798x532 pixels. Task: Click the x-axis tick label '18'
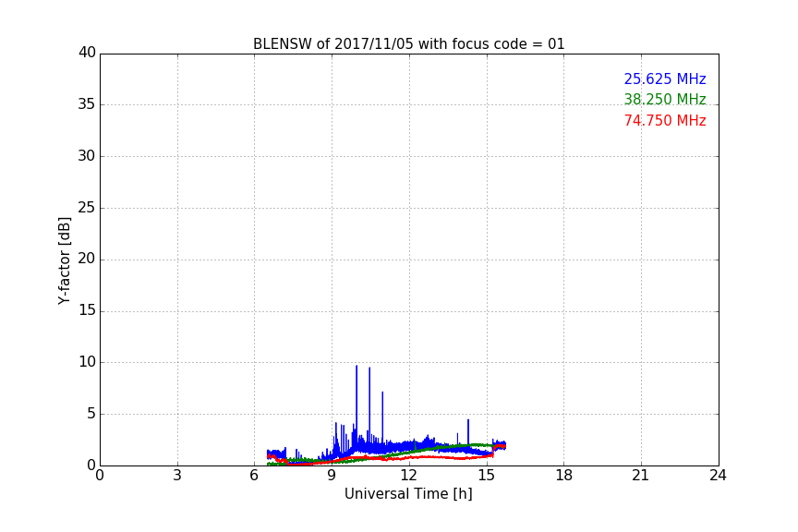pyautogui.click(x=564, y=476)
